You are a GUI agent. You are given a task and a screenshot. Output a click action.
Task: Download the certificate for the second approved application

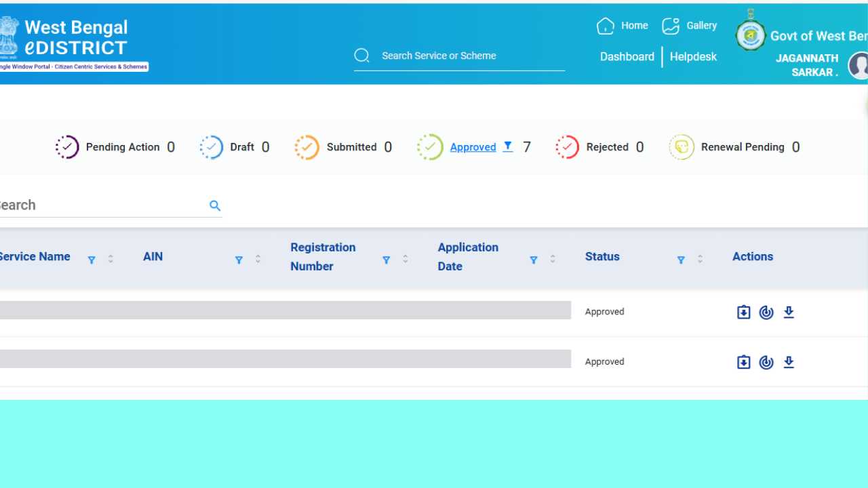789,362
